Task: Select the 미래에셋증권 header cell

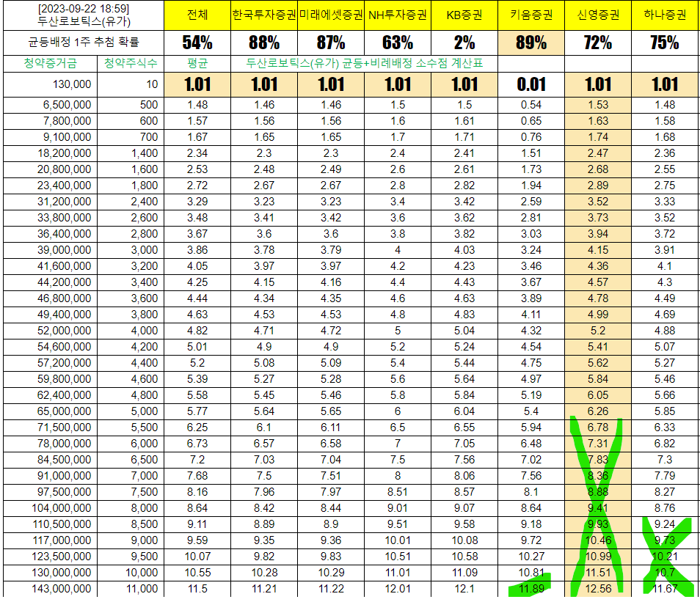Action: (331, 15)
